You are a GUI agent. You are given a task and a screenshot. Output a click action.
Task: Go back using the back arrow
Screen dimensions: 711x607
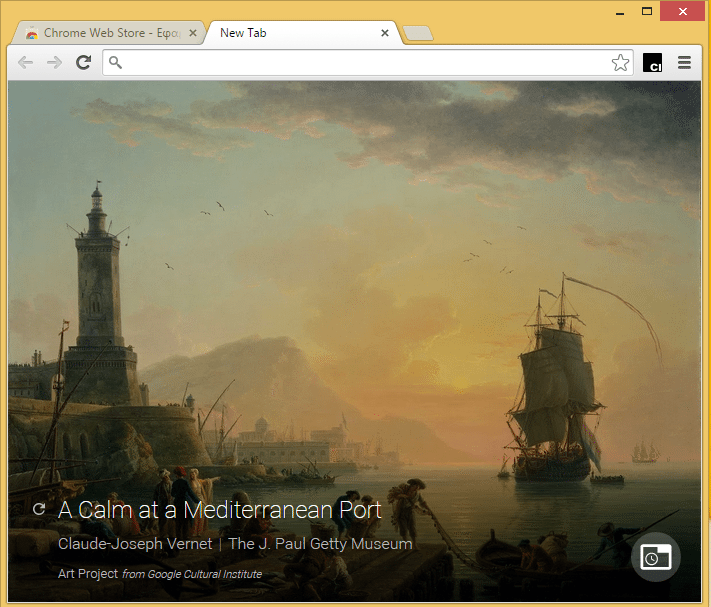pos(25,63)
